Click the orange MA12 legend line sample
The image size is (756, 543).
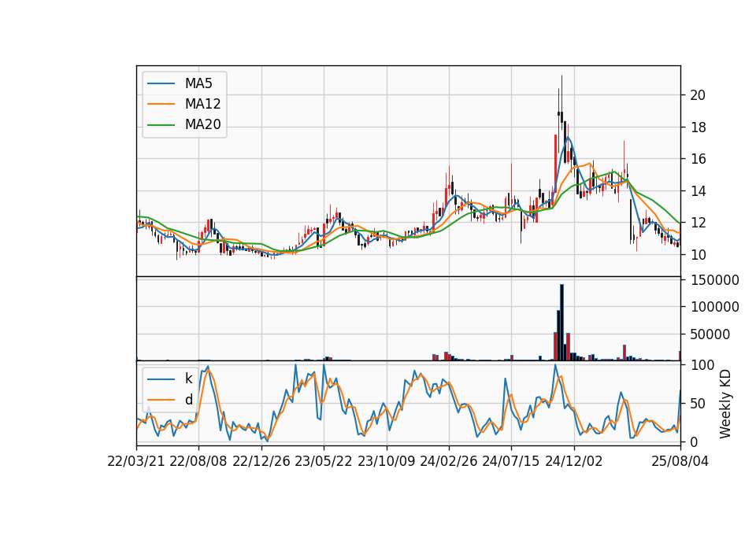(x=161, y=104)
